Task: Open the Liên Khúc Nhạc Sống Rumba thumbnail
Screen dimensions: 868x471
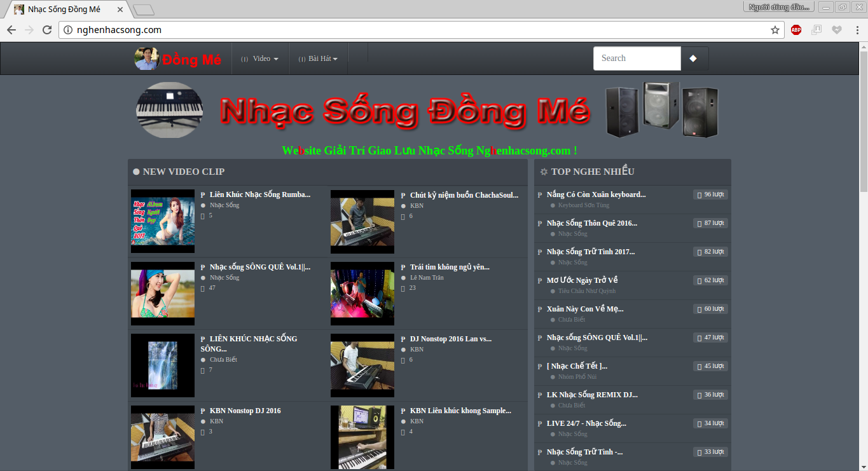Action: (x=163, y=221)
